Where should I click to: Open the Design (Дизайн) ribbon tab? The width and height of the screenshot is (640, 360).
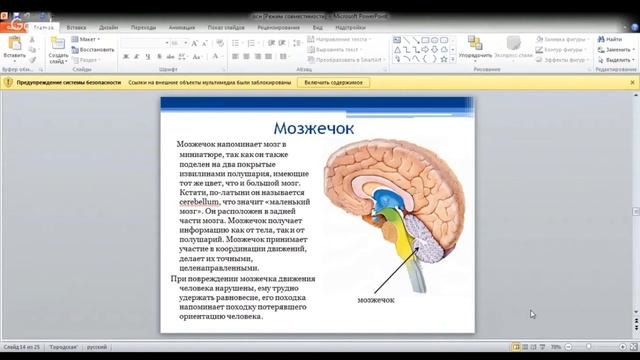108,27
